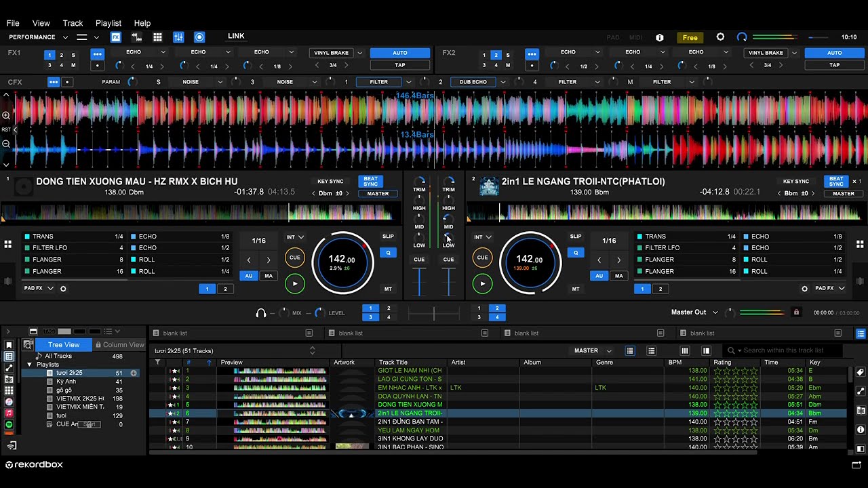
Task: Click the Spotify icon in browser sidebar
Action: [9, 424]
